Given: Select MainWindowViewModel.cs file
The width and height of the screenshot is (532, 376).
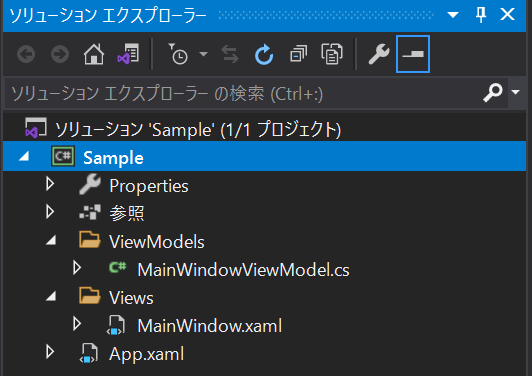Looking at the screenshot, I should (243, 270).
